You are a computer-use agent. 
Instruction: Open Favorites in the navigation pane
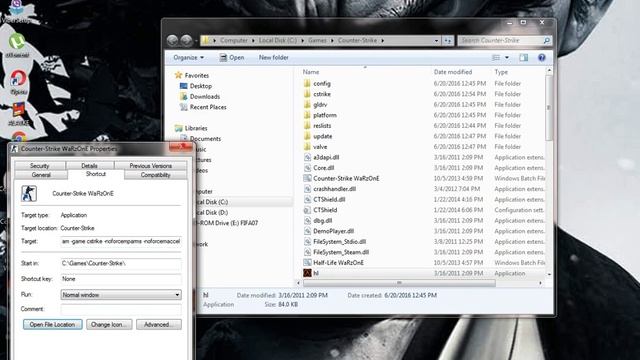point(196,76)
